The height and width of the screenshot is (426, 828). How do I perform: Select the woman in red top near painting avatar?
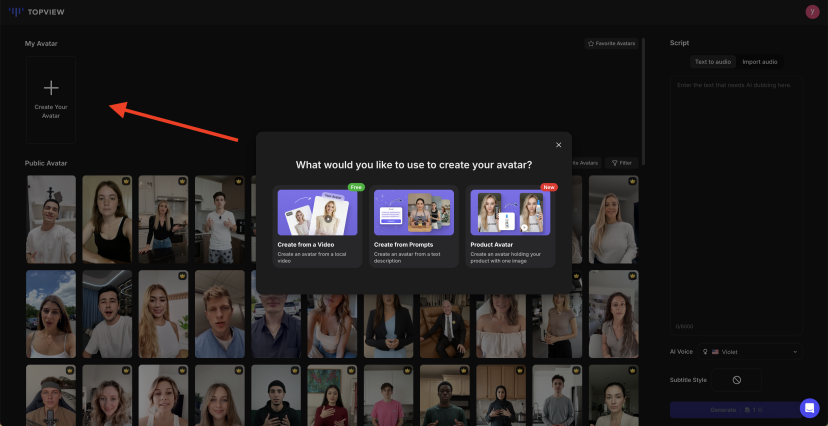332,395
